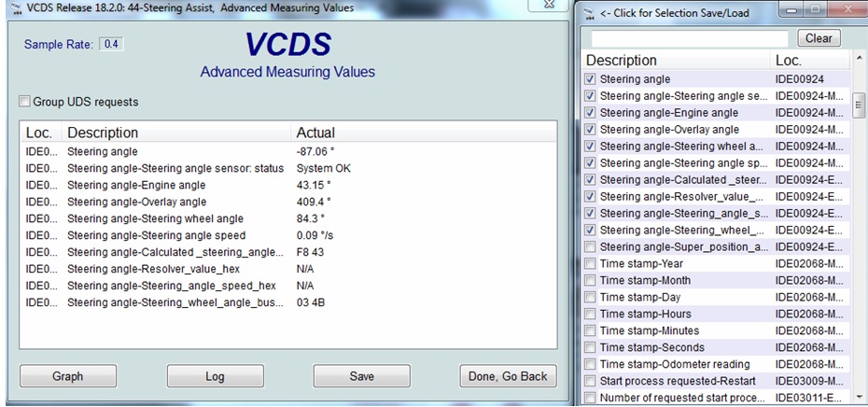Viewport: 868px width, 407px height.
Task: Enable Group UDS requests checkbox
Action: point(25,102)
